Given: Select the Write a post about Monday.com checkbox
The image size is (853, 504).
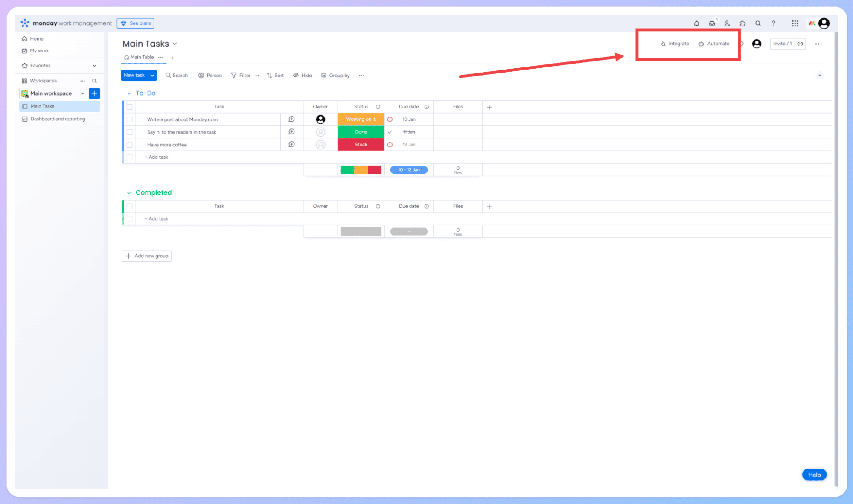Looking at the screenshot, I should (129, 119).
